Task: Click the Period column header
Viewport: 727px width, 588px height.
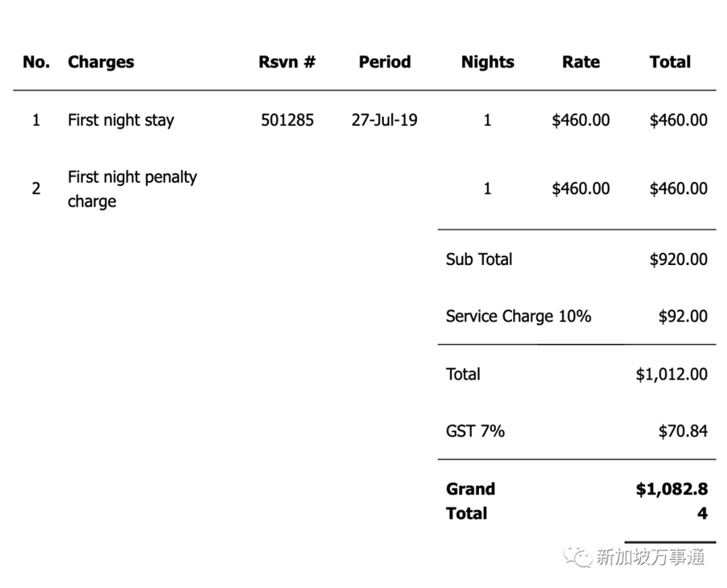Action: 385,62
